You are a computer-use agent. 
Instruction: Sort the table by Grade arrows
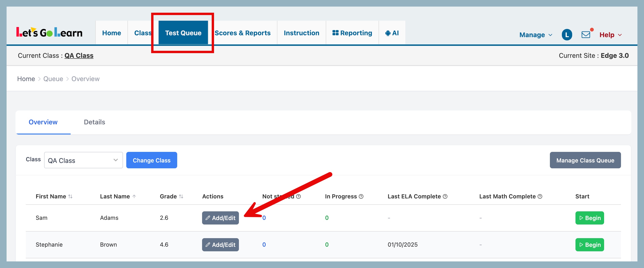coord(181,196)
